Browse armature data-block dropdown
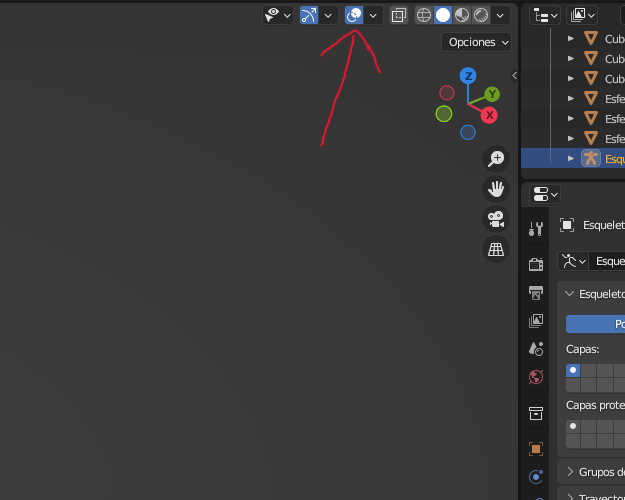Viewport: 625px width, 500px height. coord(573,261)
